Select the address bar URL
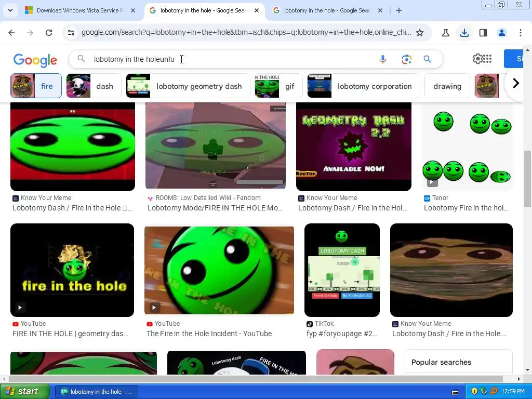 (246, 33)
